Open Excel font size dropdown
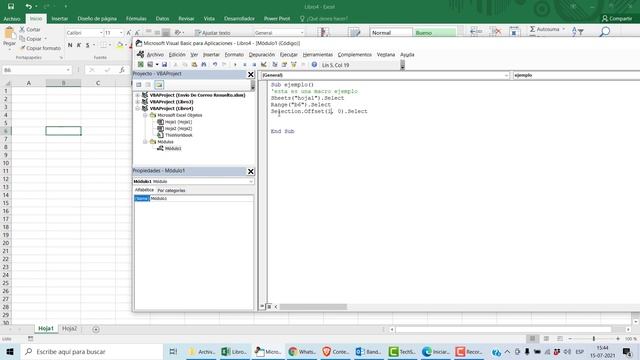Viewport: 640px width, 360px height. coord(121,33)
